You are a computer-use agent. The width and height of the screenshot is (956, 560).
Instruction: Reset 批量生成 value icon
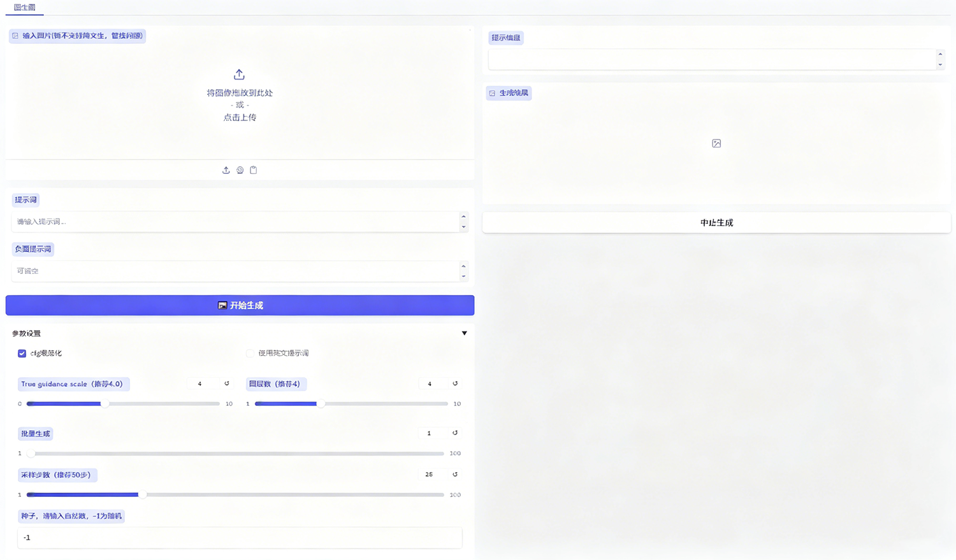455,433
